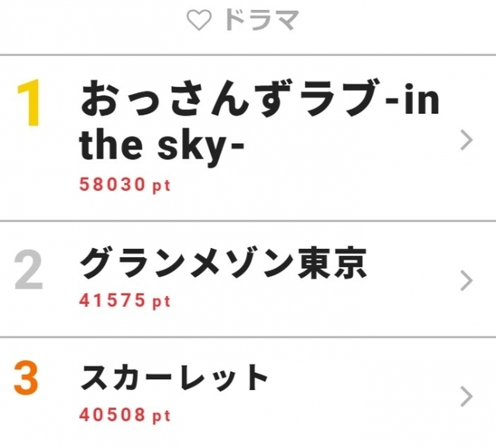Click the orange rank 3 number
The width and height of the screenshot is (496, 448).
[x=26, y=378]
